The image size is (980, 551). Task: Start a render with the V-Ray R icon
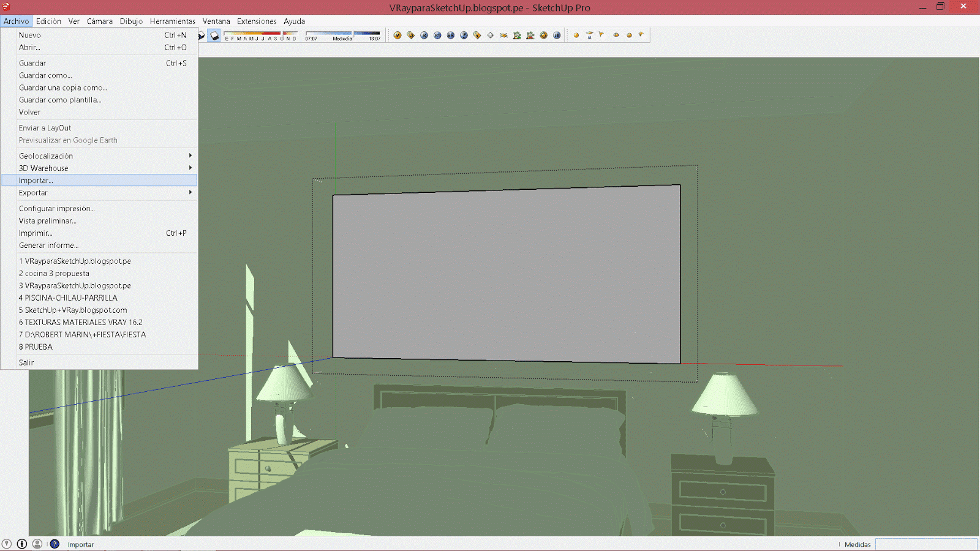424,35
